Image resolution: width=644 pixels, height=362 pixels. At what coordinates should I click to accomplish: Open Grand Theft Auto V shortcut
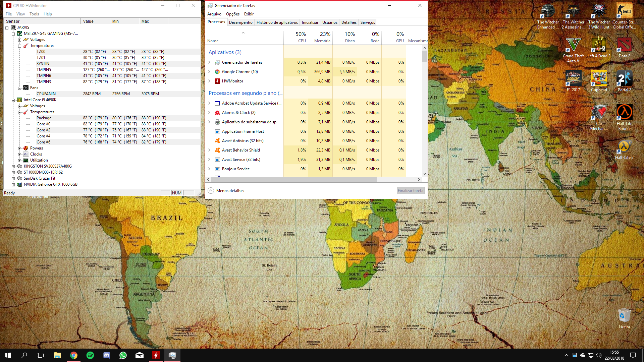point(573,50)
